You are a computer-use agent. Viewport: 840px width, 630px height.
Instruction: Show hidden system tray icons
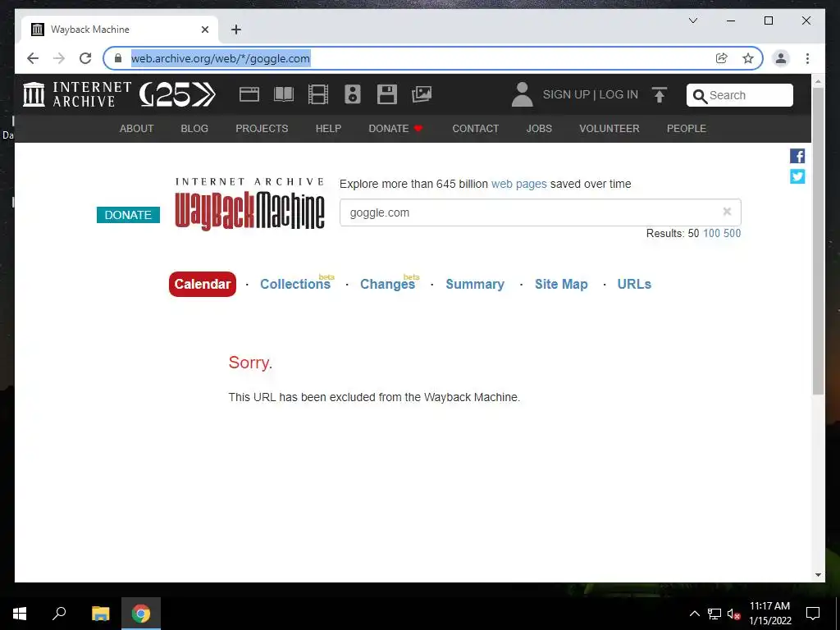click(694, 614)
